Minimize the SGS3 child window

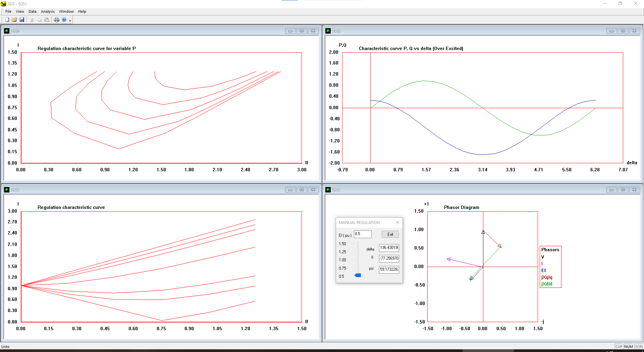coord(290,190)
